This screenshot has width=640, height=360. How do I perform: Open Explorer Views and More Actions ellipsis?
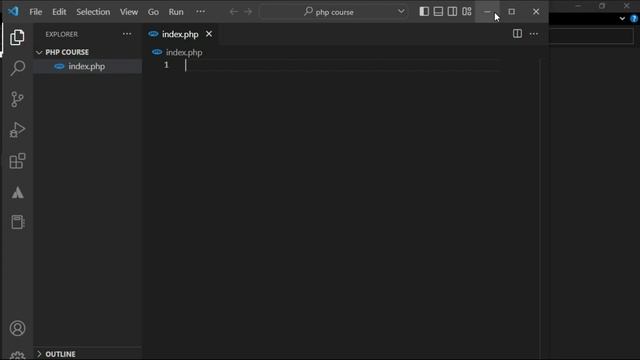point(127,34)
